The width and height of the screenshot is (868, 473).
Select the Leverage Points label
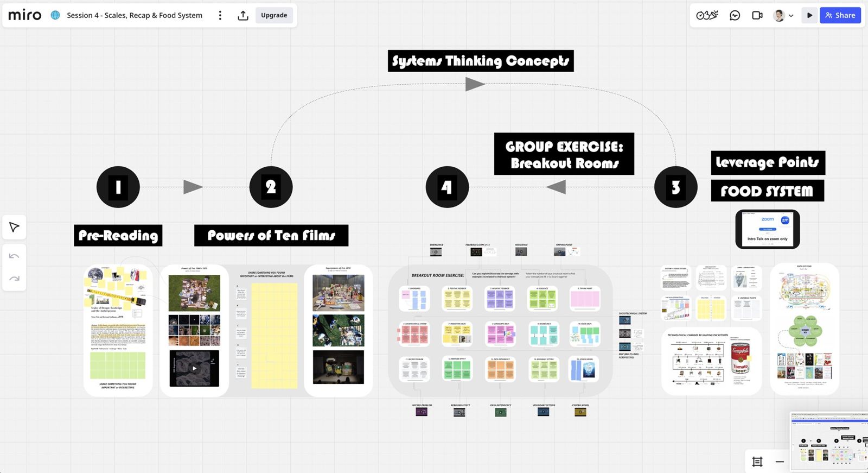[768, 162]
